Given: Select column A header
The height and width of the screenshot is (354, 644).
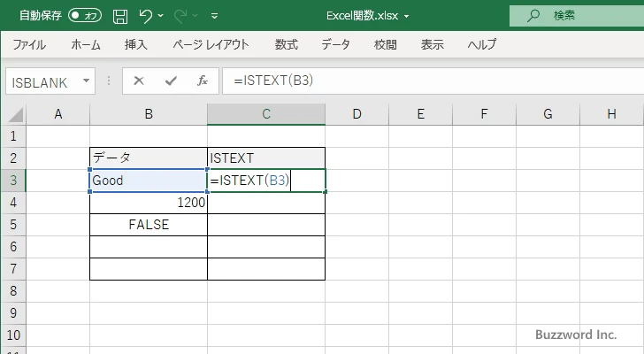Looking at the screenshot, I should [x=57, y=114].
